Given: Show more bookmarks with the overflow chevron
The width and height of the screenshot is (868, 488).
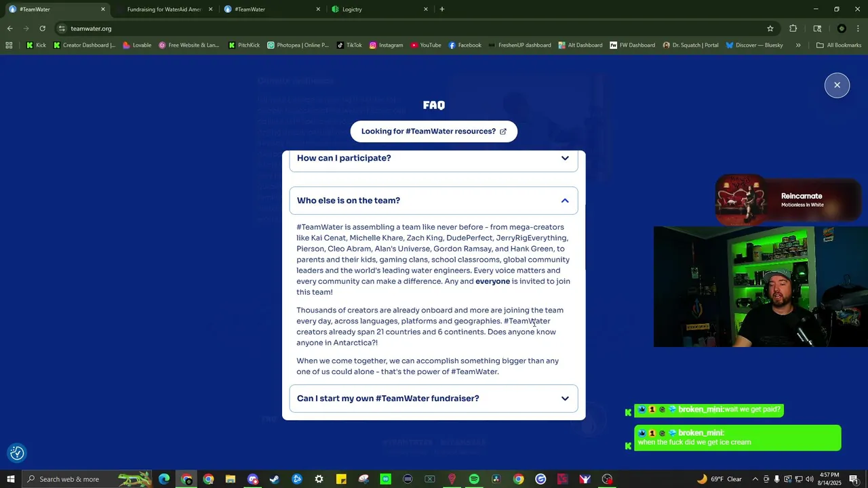Looking at the screenshot, I should click(x=798, y=45).
